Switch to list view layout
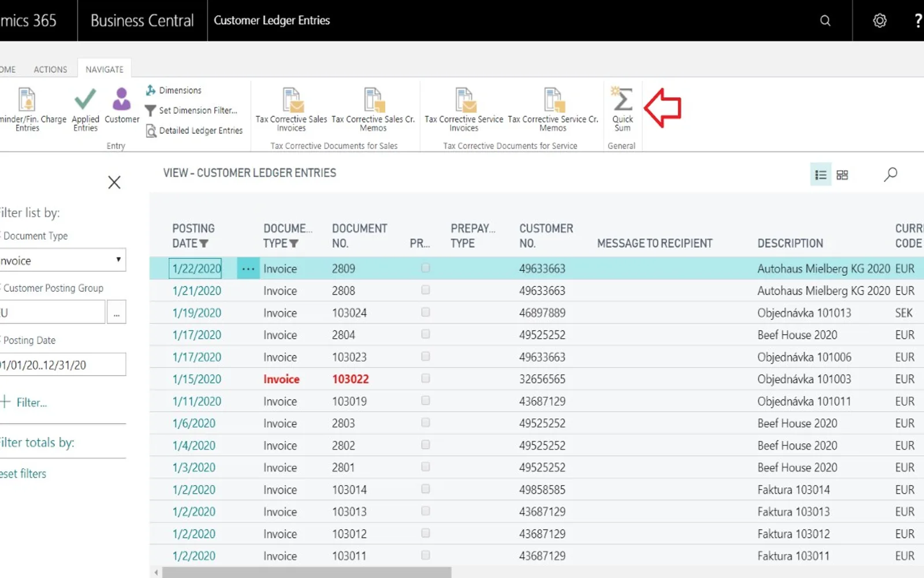 click(x=821, y=175)
